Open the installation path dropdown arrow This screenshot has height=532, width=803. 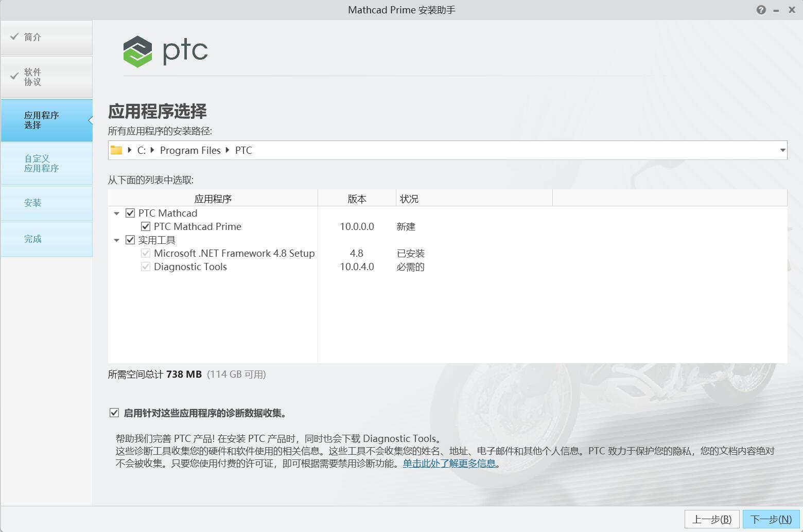pos(782,150)
